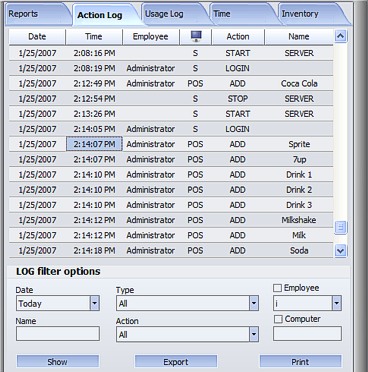This screenshot has height=372, width=368.
Task: Enable the Computer filter checkbox
Action: click(278, 319)
